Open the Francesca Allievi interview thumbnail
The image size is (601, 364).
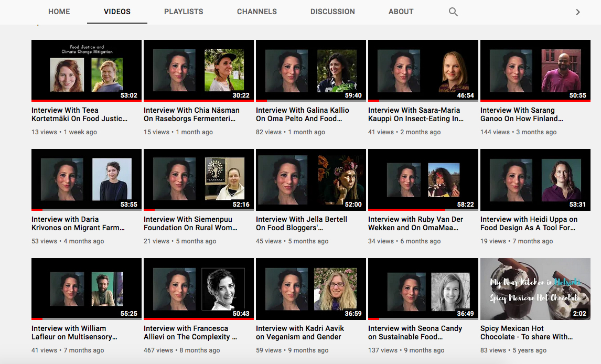click(199, 288)
